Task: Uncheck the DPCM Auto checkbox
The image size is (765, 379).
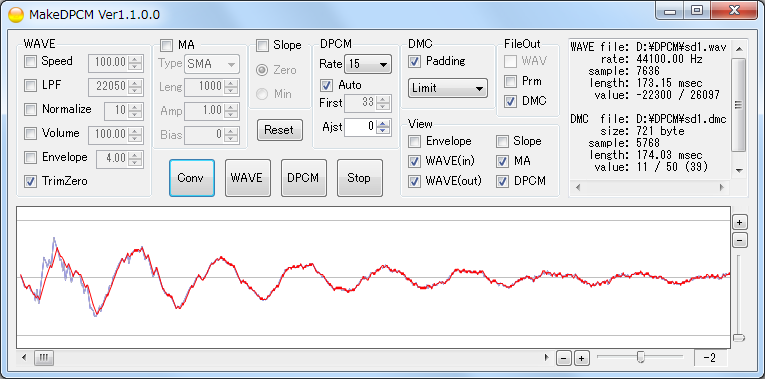Action: click(x=325, y=85)
